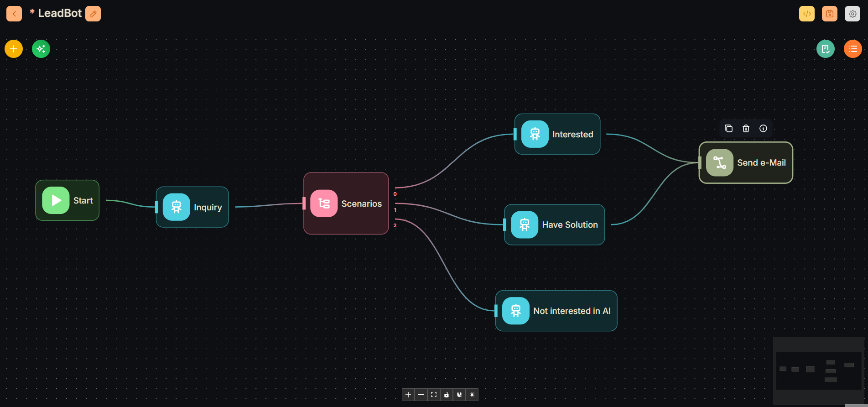
Task: Open settings gear in top bar
Action: coord(852,14)
